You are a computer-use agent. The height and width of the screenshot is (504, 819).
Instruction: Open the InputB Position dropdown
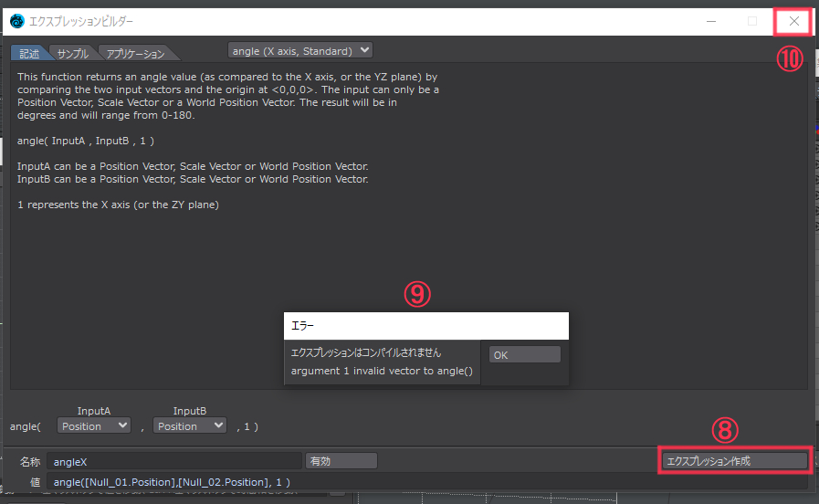189,426
